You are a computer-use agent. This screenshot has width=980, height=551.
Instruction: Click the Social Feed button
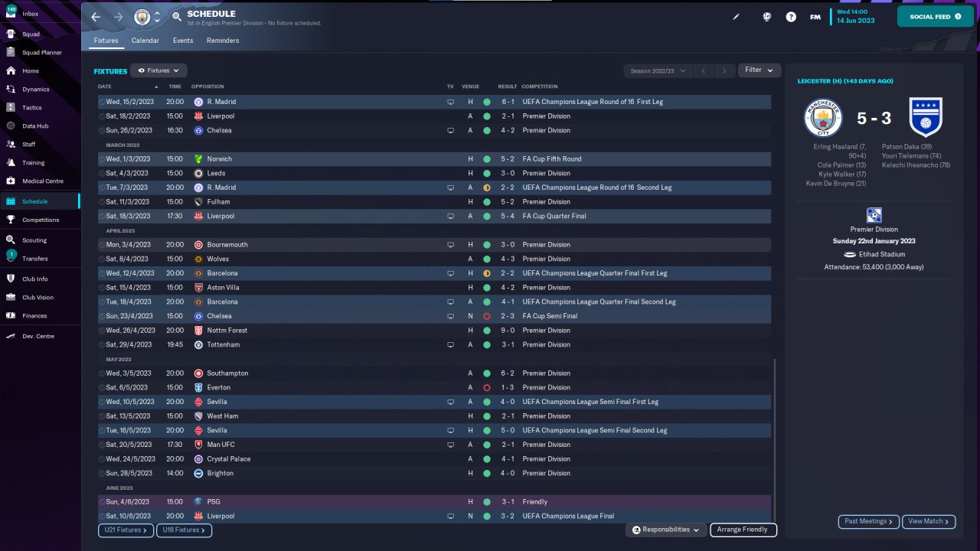[x=936, y=17]
